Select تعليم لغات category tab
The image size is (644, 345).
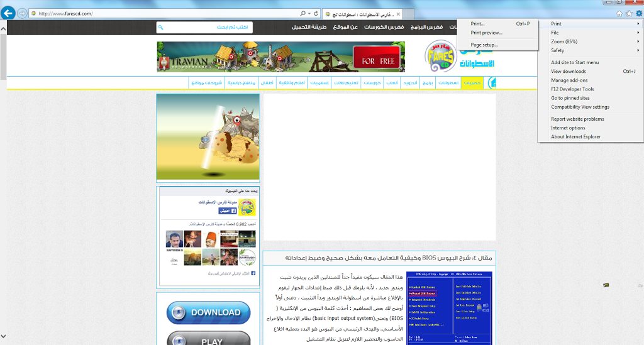tap(346, 83)
